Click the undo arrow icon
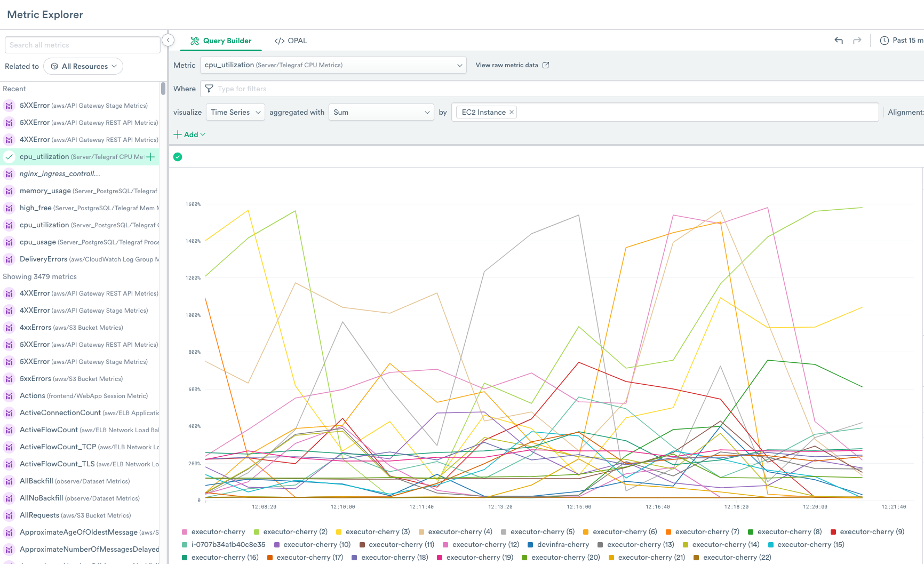Screen dimensions: 924x564 tap(839, 41)
